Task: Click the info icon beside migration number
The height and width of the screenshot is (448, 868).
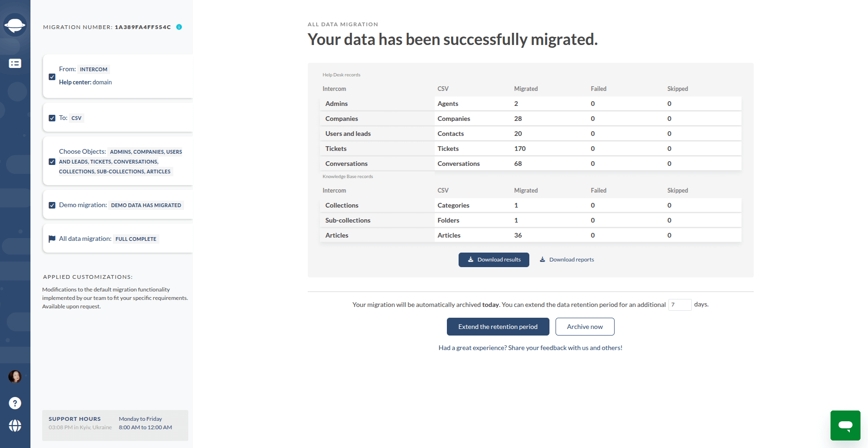Action: point(178,27)
